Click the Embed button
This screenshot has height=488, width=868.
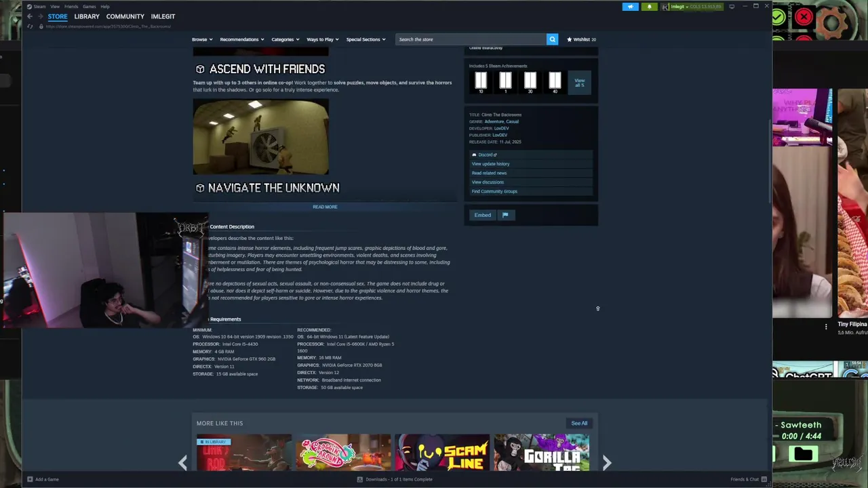click(x=483, y=215)
